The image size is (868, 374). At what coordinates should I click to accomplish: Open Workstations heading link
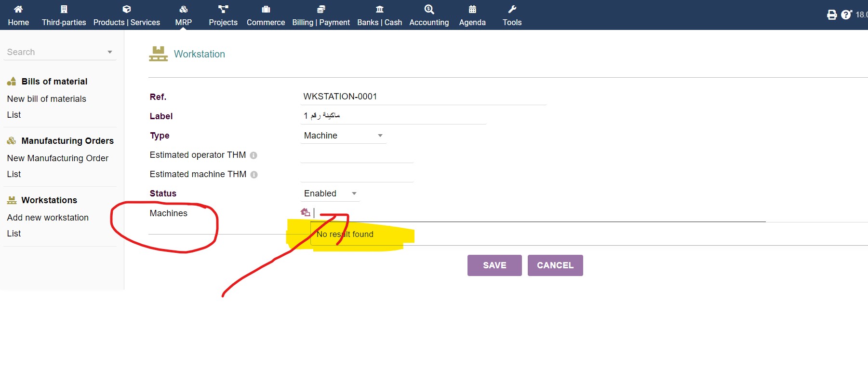(x=49, y=200)
